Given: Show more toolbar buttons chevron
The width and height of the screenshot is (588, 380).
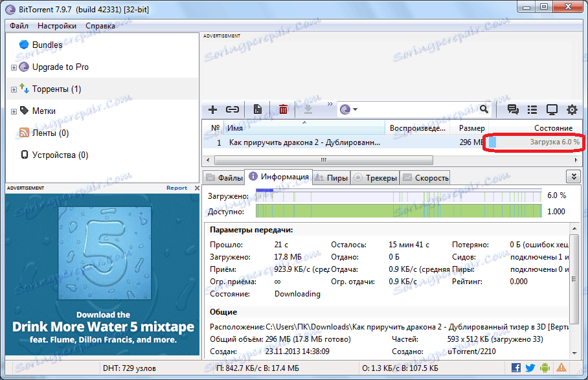Looking at the screenshot, I should (x=330, y=104).
